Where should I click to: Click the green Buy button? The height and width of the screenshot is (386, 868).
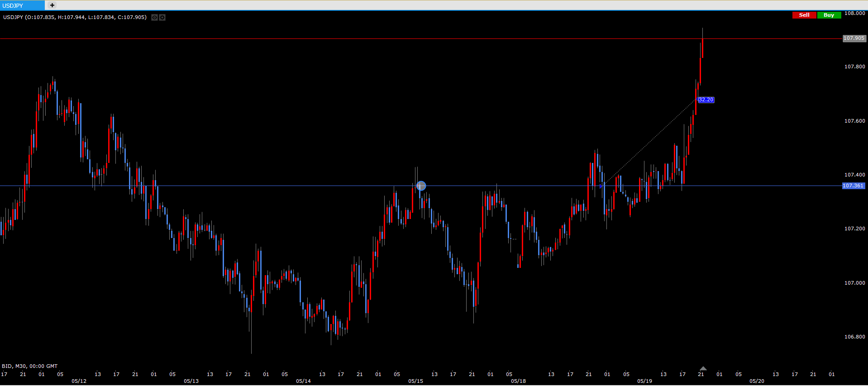(829, 15)
